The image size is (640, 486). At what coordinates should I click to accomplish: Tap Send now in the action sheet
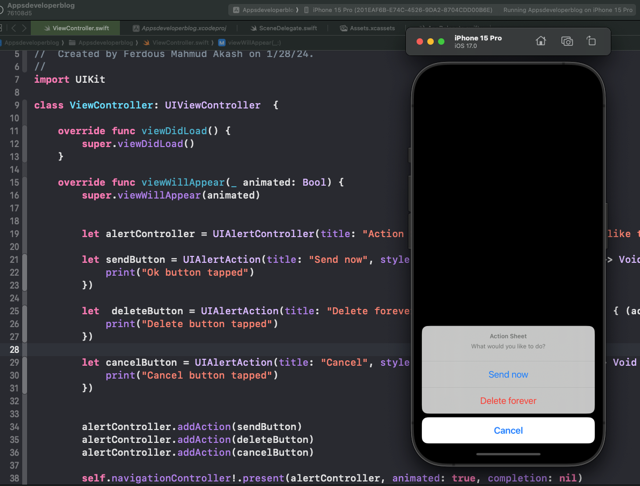(508, 374)
